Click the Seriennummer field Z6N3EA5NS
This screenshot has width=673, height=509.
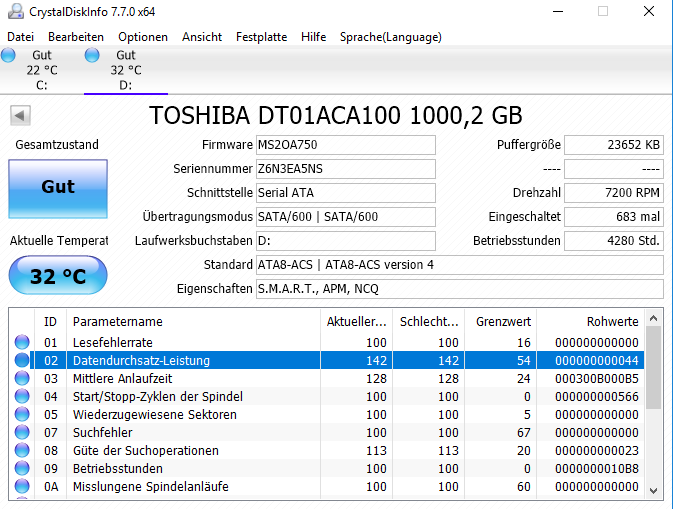(x=346, y=169)
